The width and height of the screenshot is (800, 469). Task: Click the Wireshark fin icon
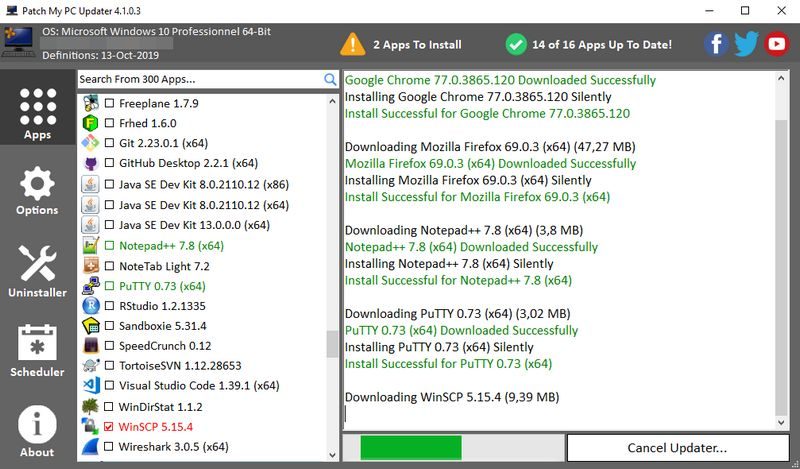point(90,447)
